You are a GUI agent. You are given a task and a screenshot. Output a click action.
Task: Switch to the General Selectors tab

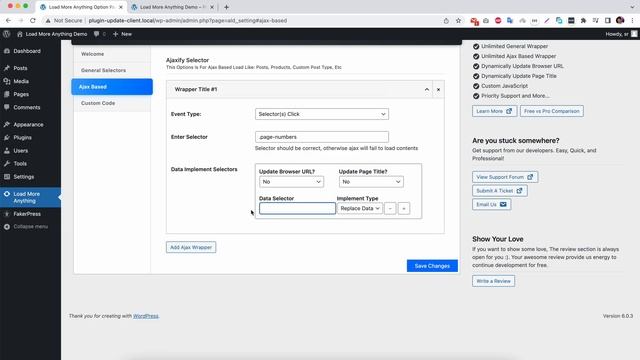112,70
